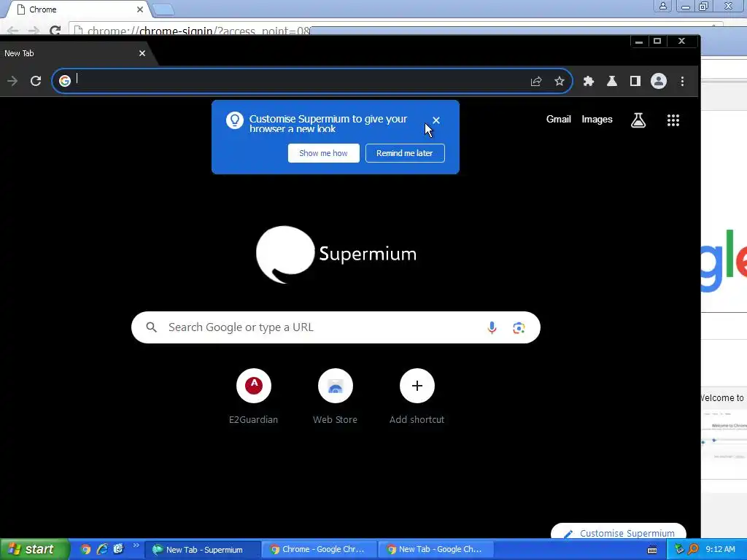
Task: Launch Chrome from quick launch bar
Action: [86, 550]
